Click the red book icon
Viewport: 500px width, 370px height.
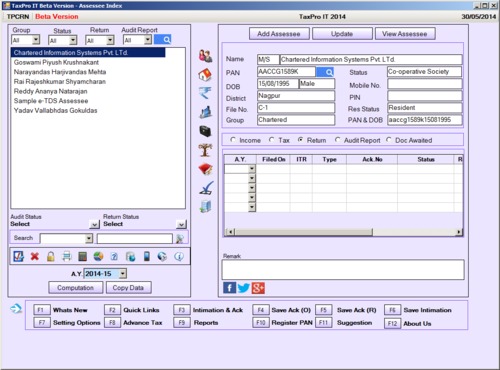pyautogui.click(x=205, y=169)
